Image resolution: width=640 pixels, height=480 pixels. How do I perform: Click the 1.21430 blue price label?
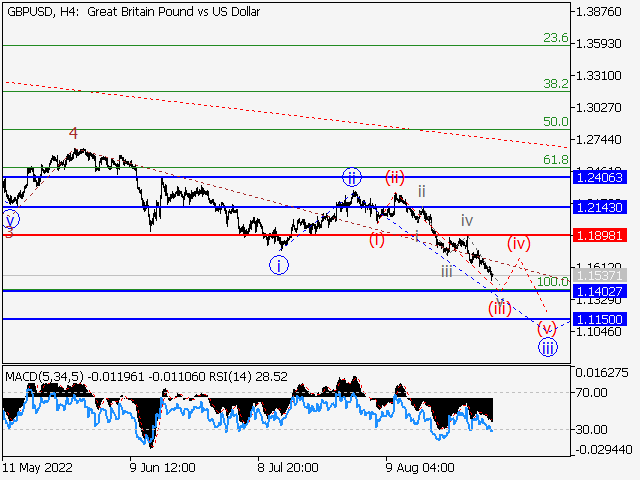coord(600,207)
